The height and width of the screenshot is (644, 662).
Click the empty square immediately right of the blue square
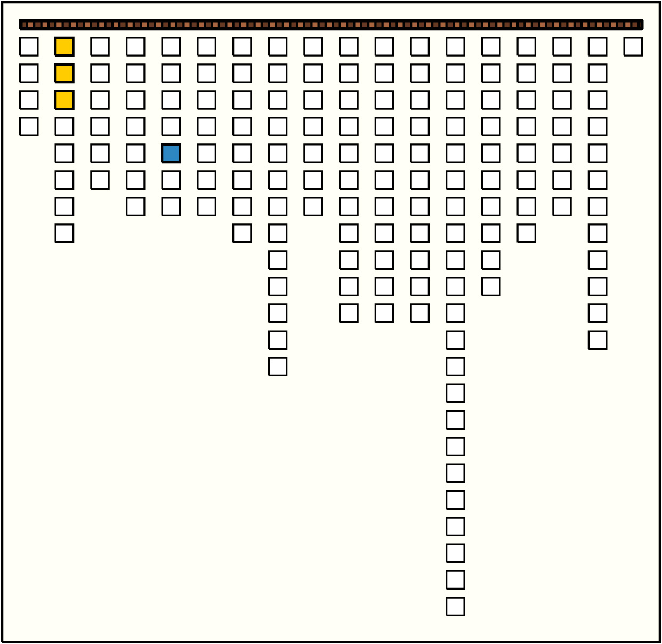point(207,154)
